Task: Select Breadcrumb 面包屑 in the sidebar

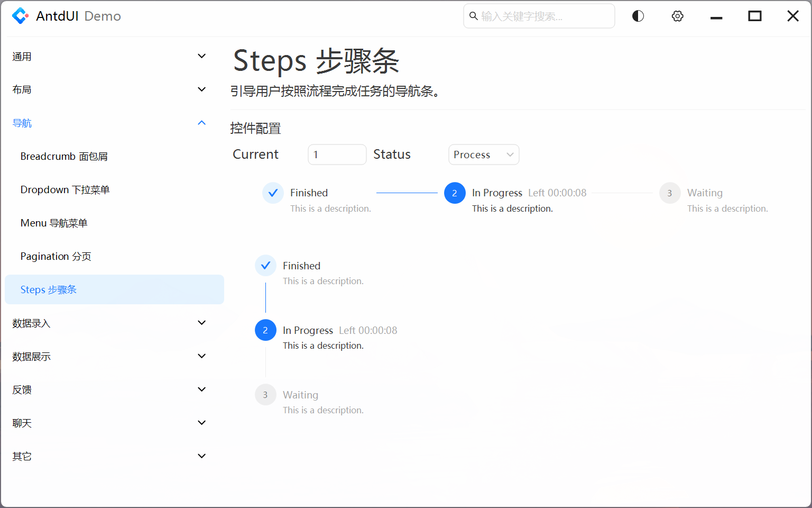Action: click(64, 156)
